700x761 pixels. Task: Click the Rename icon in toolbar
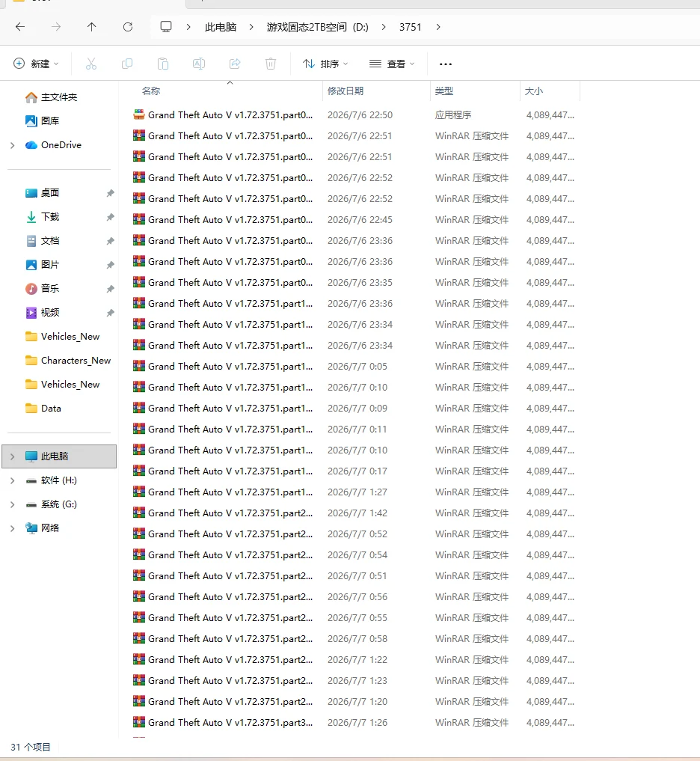pyautogui.click(x=199, y=64)
